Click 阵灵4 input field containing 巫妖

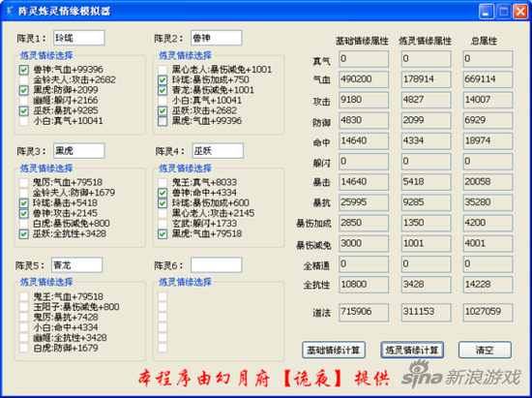[x=218, y=151]
